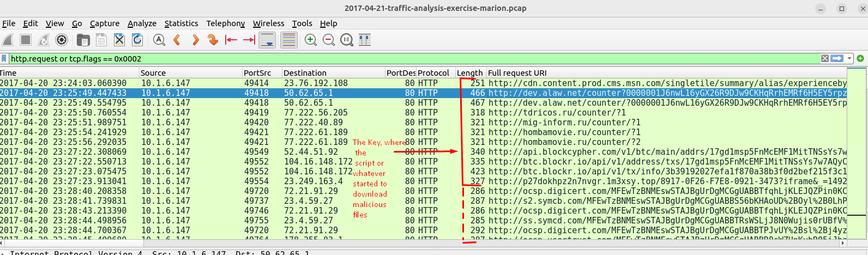Open the Tools menu

302,23
